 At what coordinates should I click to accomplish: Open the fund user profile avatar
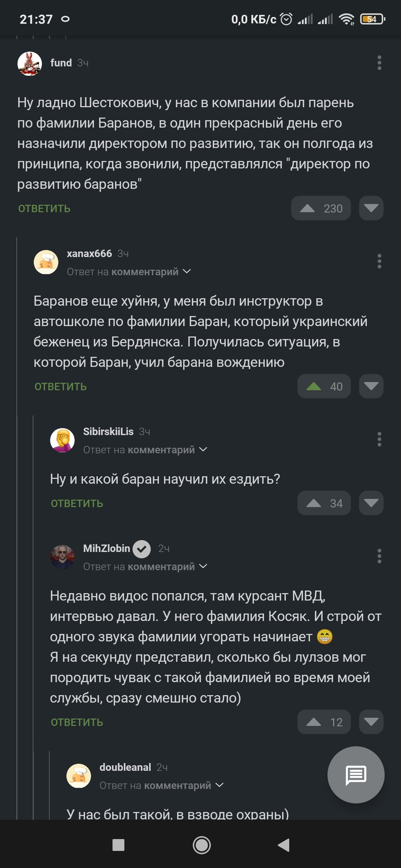tap(30, 63)
